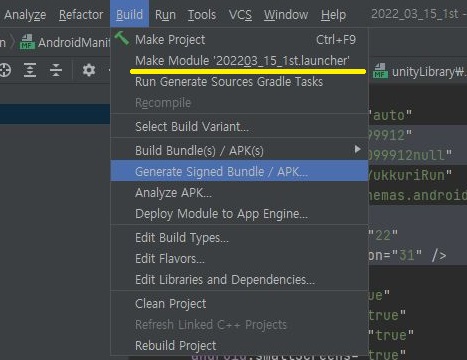Click the green hammer Make Project icon
This screenshot has height=360, width=467.
coord(122,38)
